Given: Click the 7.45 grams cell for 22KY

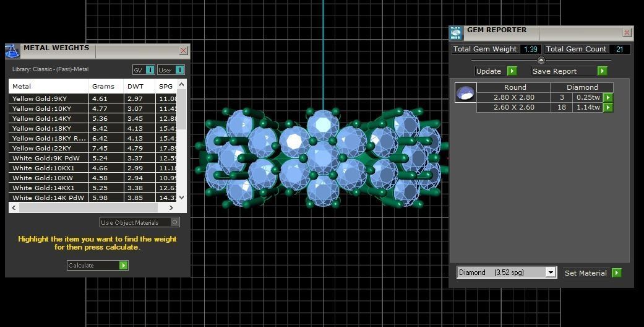Looking at the screenshot, I should [106, 148].
